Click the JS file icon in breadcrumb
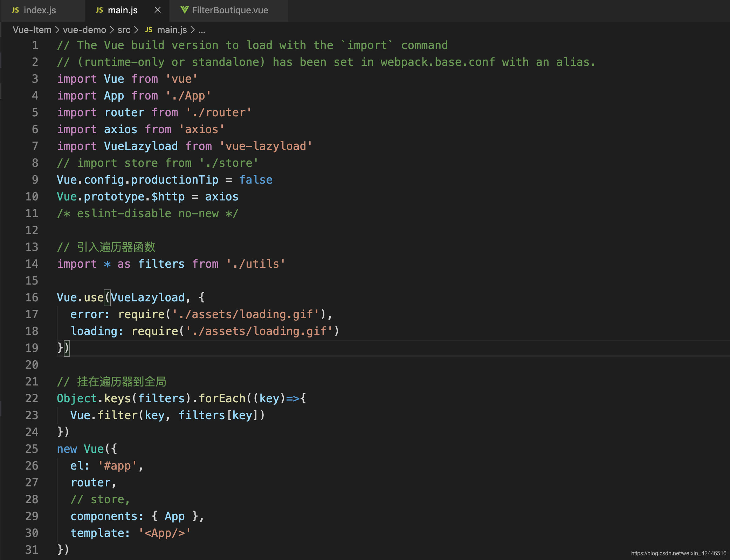The height and width of the screenshot is (560, 730). point(149,30)
